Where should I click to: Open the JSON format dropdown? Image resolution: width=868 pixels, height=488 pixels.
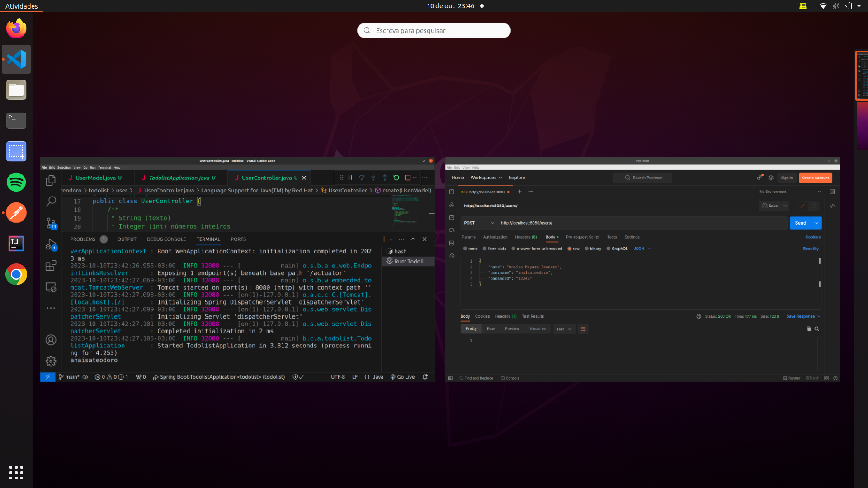click(642, 249)
